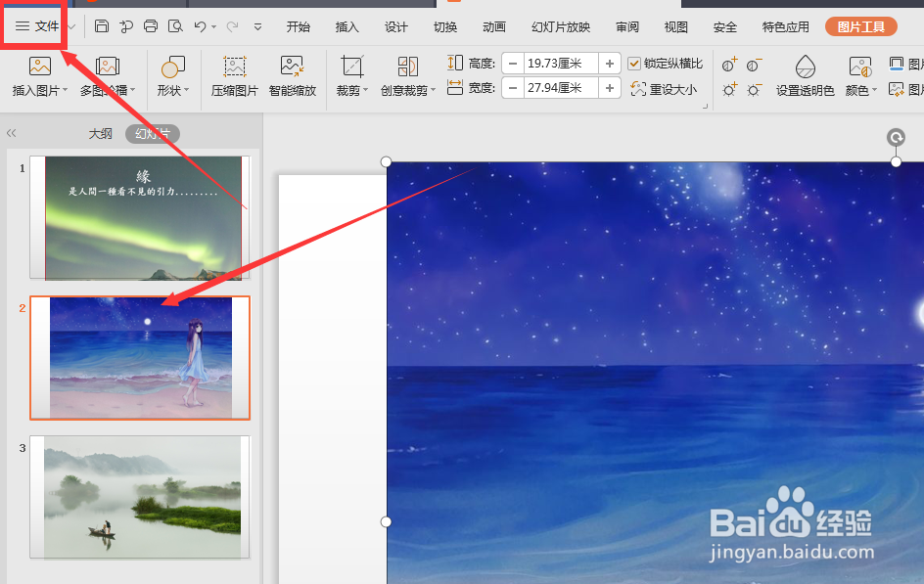This screenshot has width=924, height=584.
Task: Select the 图片工具 tab
Action: pos(861,26)
